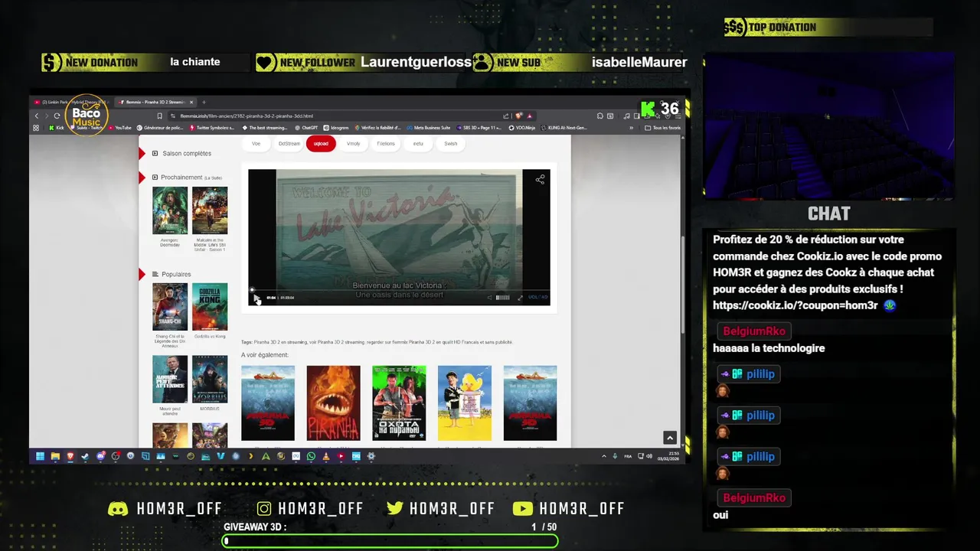Image resolution: width=980 pixels, height=551 pixels.
Task: Open the Populaires sidebar section
Action: [175, 274]
